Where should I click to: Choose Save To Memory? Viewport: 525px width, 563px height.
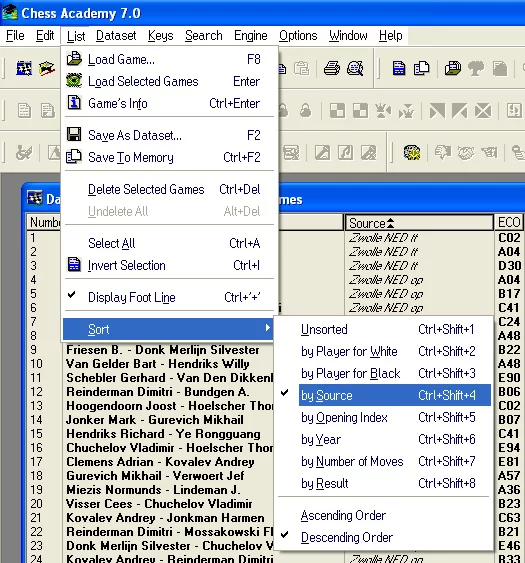169,157
